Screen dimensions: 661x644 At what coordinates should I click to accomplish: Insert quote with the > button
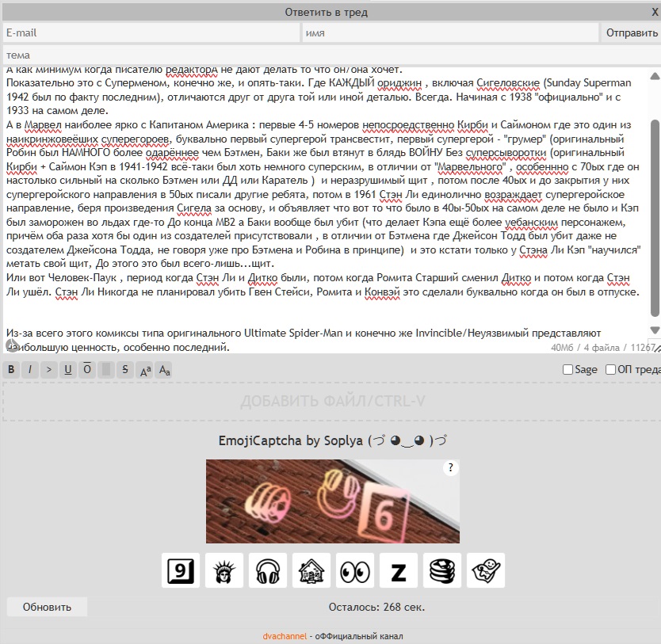click(49, 370)
